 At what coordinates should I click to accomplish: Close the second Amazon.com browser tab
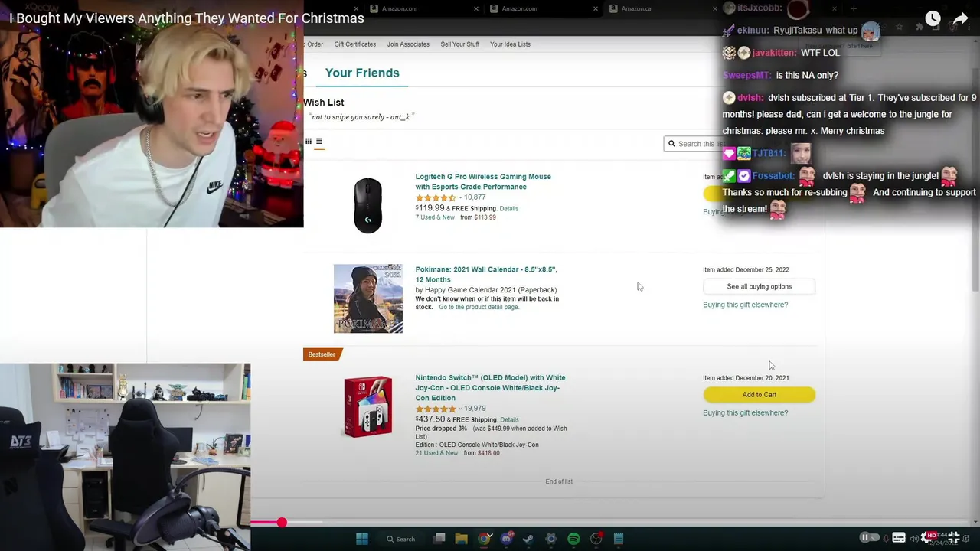596,8
